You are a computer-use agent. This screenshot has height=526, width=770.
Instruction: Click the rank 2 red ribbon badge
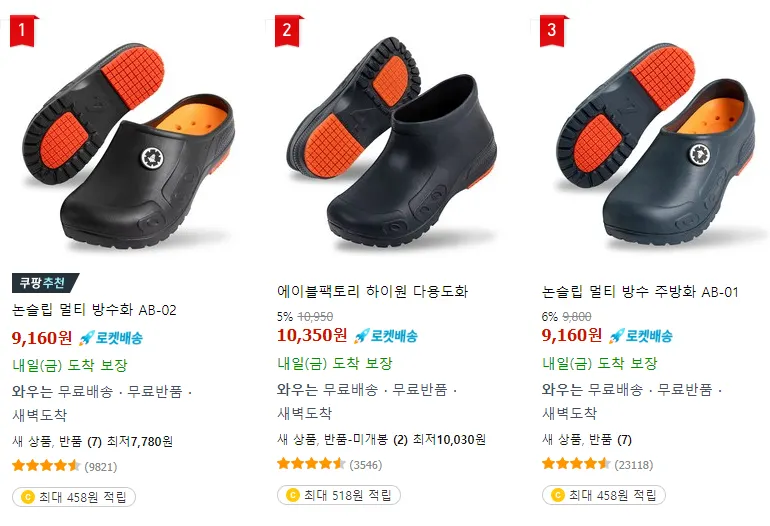pos(288,31)
